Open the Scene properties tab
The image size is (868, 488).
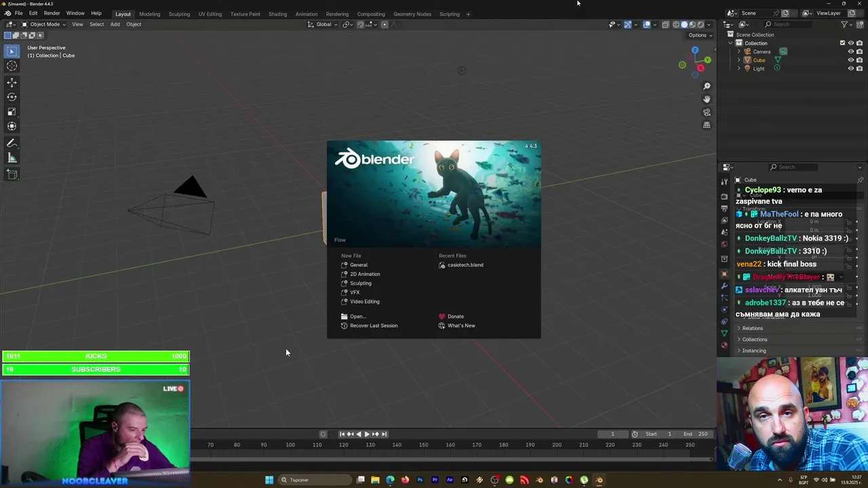pos(724,232)
